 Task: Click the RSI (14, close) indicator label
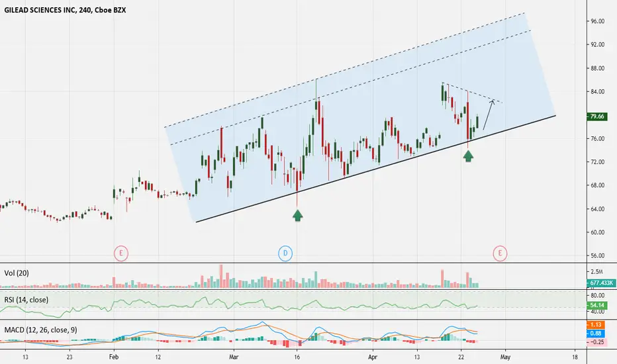point(26,300)
